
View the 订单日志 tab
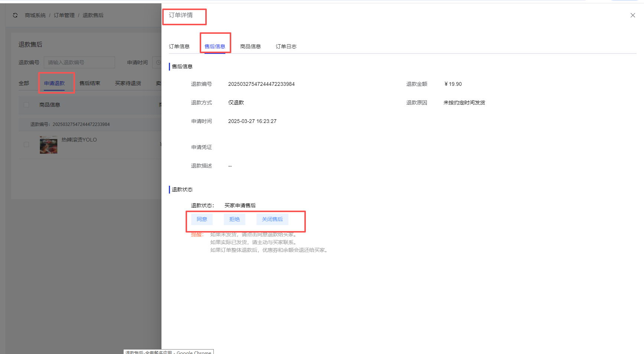(x=286, y=46)
